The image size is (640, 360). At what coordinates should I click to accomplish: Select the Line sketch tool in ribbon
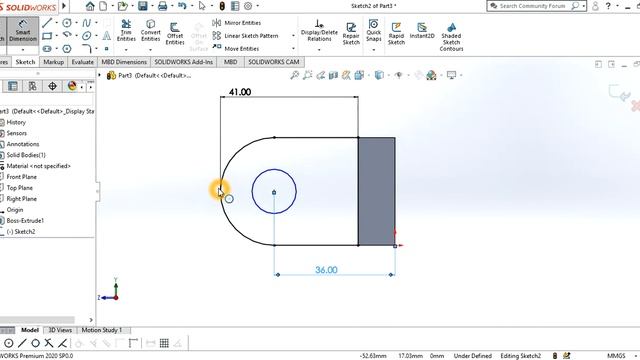tap(47, 23)
